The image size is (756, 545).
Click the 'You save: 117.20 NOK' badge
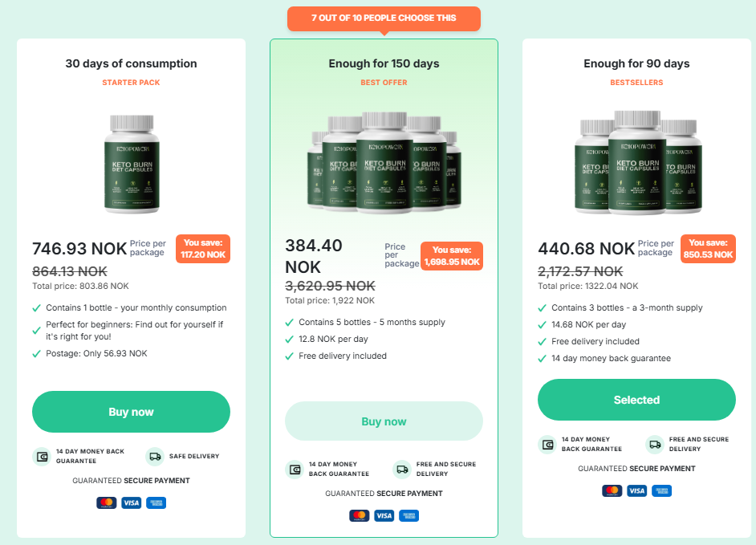204,249
